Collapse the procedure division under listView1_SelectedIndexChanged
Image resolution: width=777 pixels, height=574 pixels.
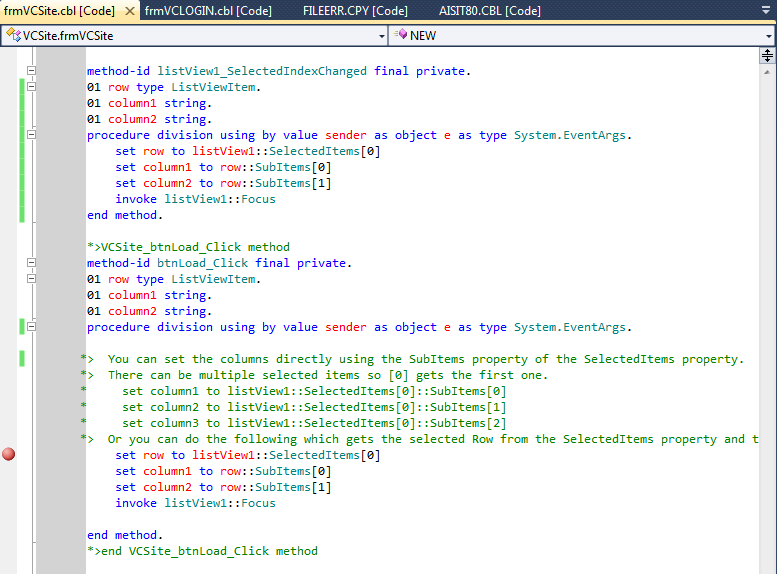coord(31,135)
